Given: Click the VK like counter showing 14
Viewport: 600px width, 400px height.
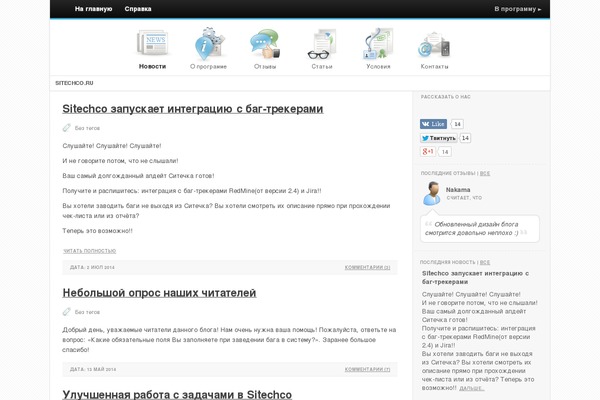Looking at the screenshot, I should click(x=457, y=124).
